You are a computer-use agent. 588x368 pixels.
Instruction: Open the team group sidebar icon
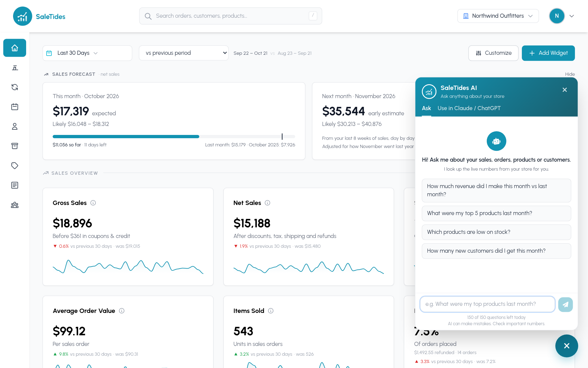(x=15, y=205)
